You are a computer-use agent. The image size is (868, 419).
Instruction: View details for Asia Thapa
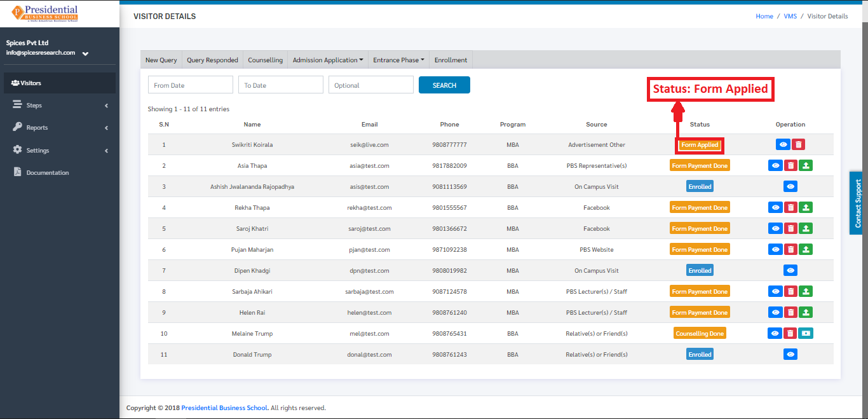[x=775, y=165]
